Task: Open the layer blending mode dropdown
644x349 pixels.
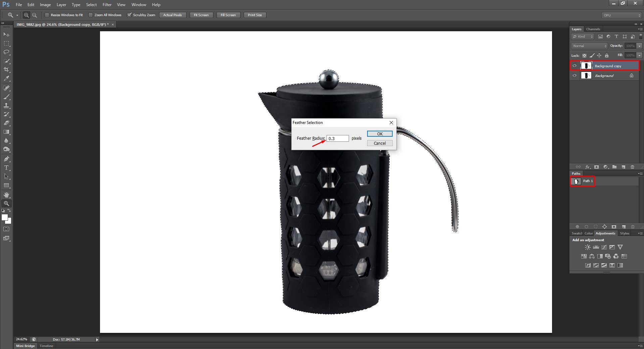Action: 589,46
